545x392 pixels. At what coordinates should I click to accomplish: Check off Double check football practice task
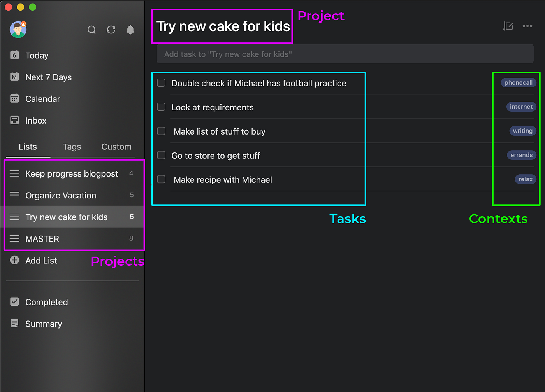click(161, 83)
